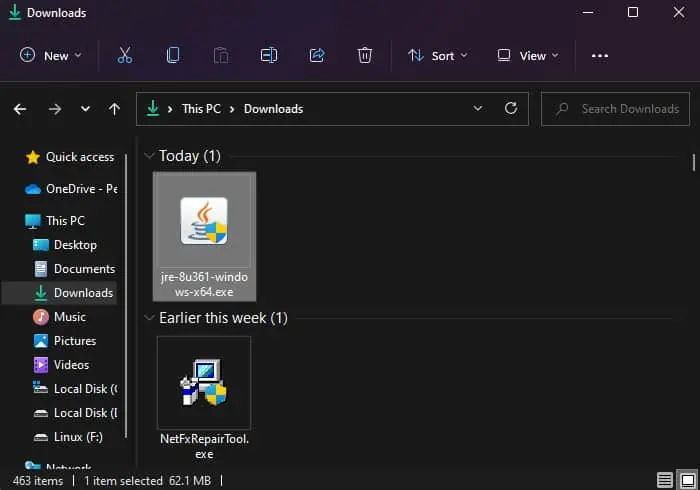Open the Sort dropdown menu
Image resolution: width=700 pixels, height=490 pixels.
point(438,56)
